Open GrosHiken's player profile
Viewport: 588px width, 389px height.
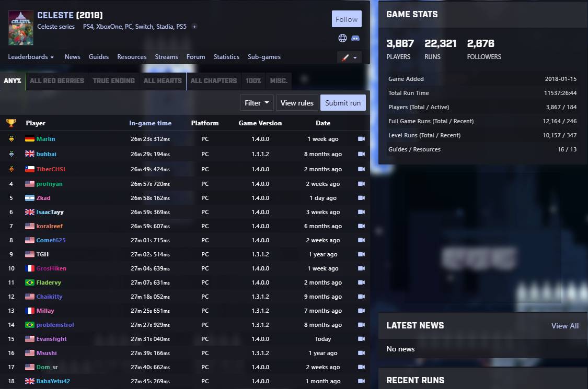coord(51,268)
